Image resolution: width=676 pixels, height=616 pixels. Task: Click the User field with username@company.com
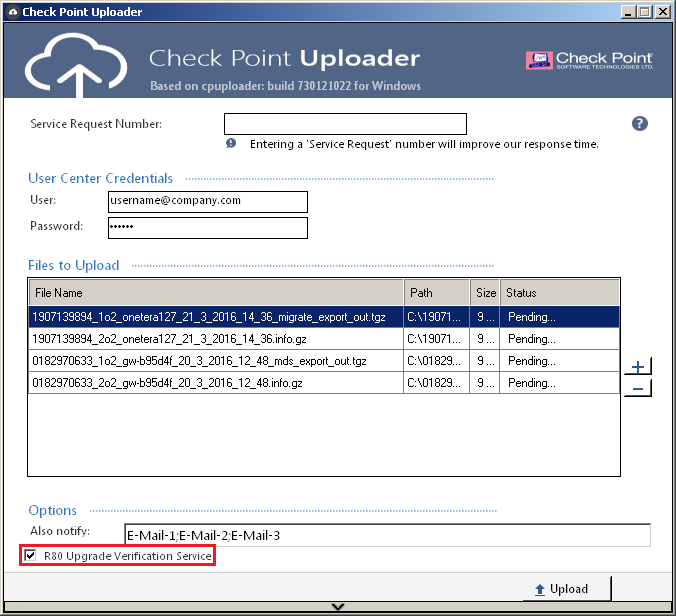[208, 202]
